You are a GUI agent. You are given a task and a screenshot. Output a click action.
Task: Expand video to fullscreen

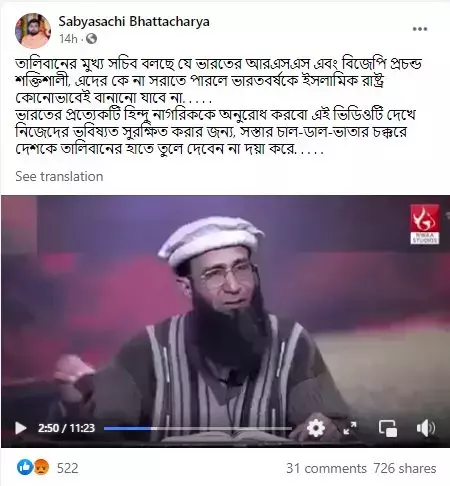(350, 428)
